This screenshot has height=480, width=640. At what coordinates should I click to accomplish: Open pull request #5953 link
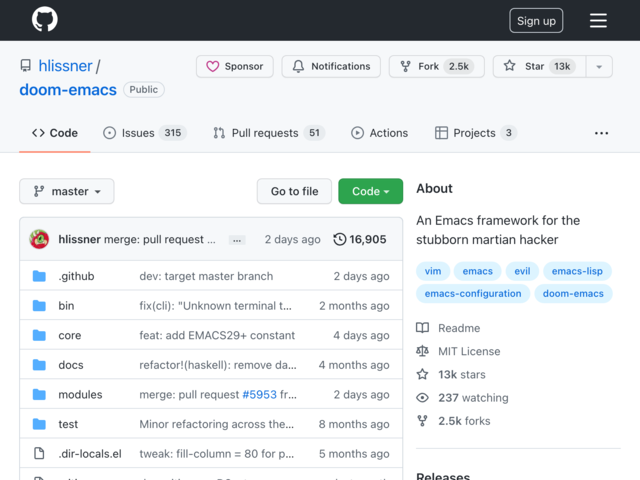click(x=259, y=394)
